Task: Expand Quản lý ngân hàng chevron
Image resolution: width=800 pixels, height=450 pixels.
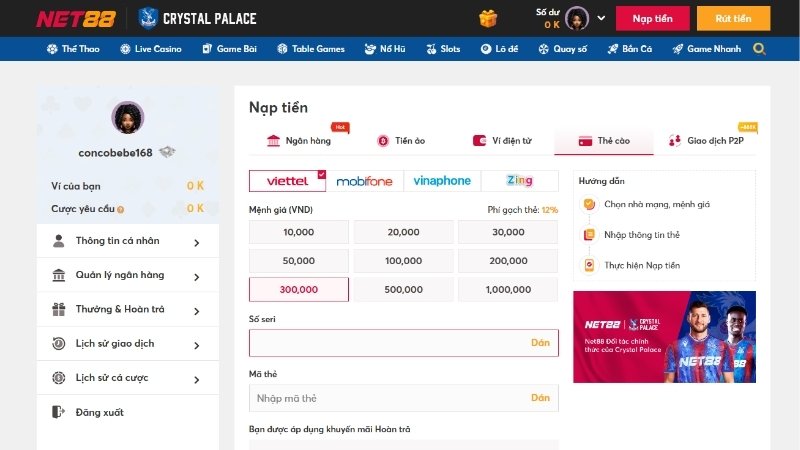Action: point(196,277)
